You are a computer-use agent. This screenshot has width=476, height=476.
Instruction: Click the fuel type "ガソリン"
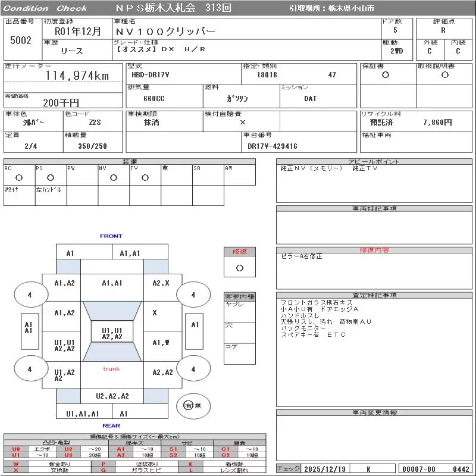(x=237, y=99)
